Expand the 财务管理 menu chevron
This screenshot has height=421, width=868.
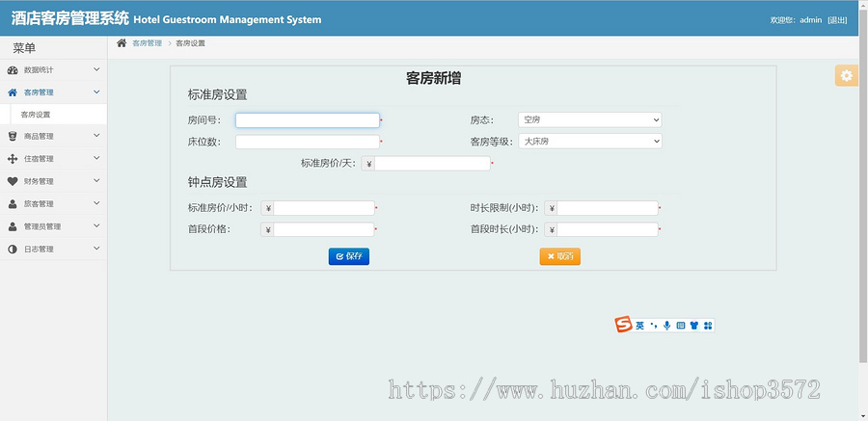click(96, 181)
